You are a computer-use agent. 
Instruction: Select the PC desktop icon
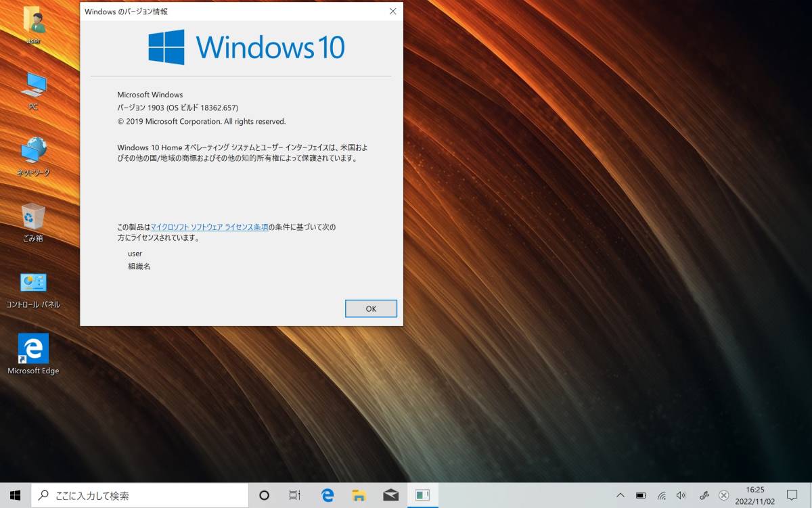[x=33, y=91]
